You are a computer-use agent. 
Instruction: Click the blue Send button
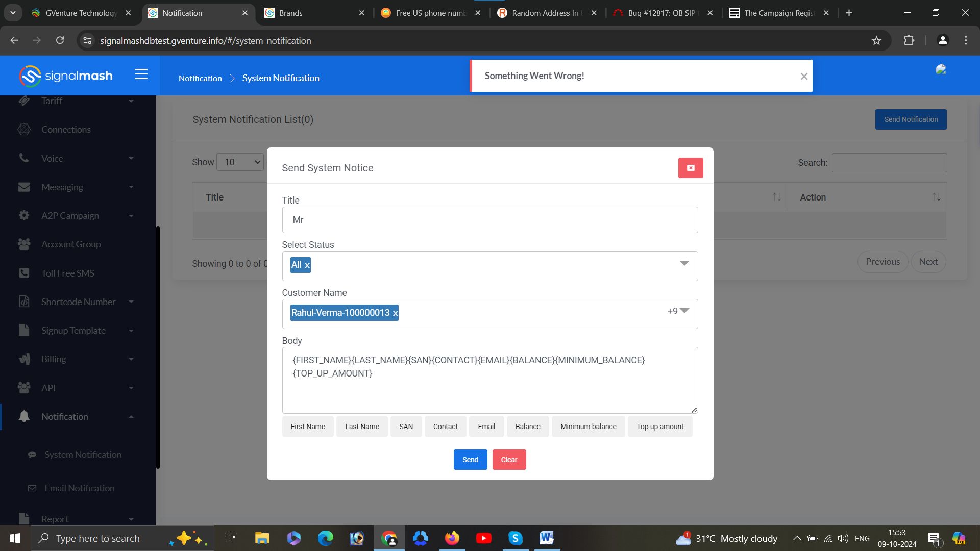[470, 460]
